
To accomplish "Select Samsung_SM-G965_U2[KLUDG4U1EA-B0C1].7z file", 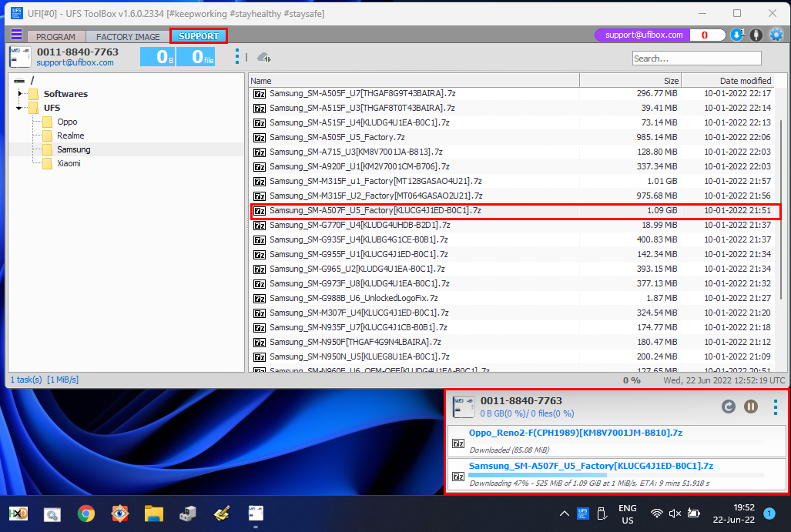I will click(511, 269).
